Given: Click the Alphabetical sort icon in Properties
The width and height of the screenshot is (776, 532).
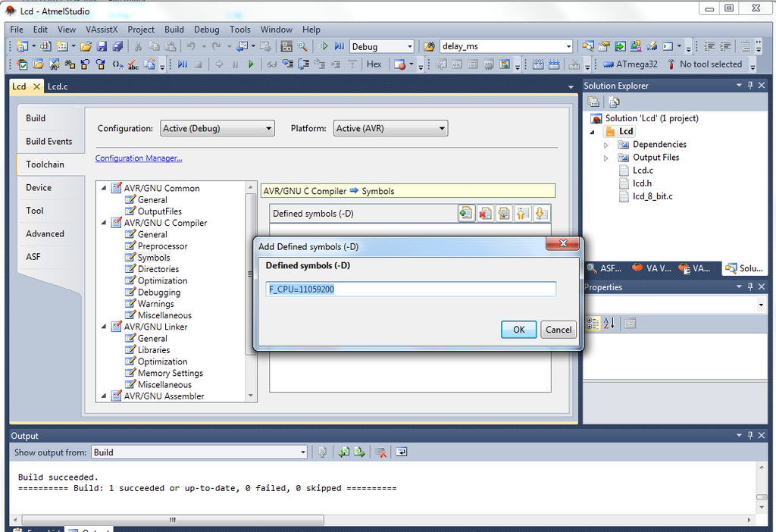Looking at the screenshot, I should [x=609, y=324].
